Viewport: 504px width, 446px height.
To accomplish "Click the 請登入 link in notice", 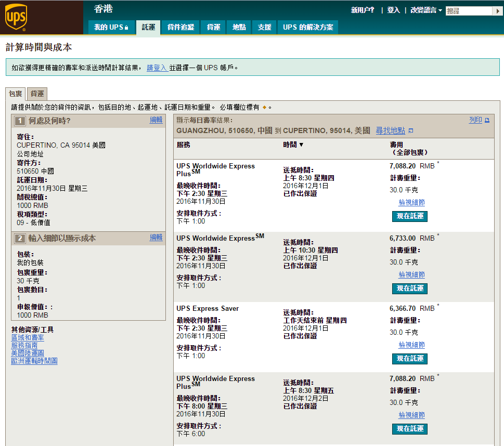I will click(x=157, y=68).
